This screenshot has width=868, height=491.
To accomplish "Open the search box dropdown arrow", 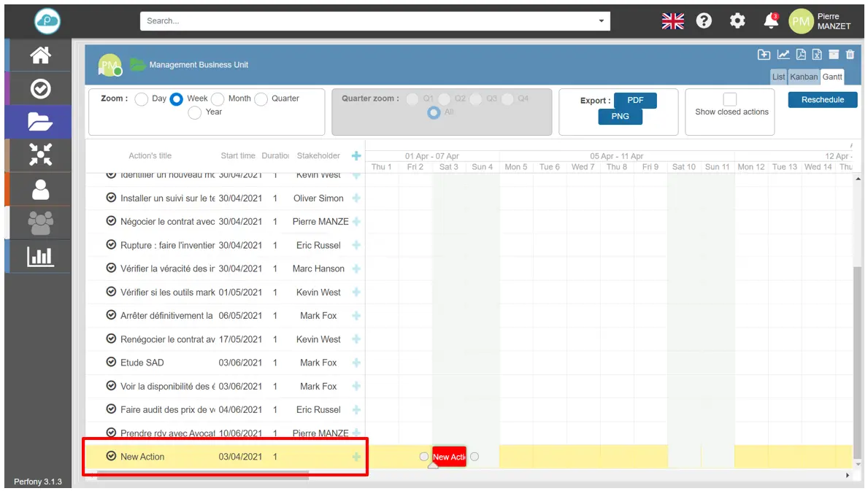I will 602,21.
